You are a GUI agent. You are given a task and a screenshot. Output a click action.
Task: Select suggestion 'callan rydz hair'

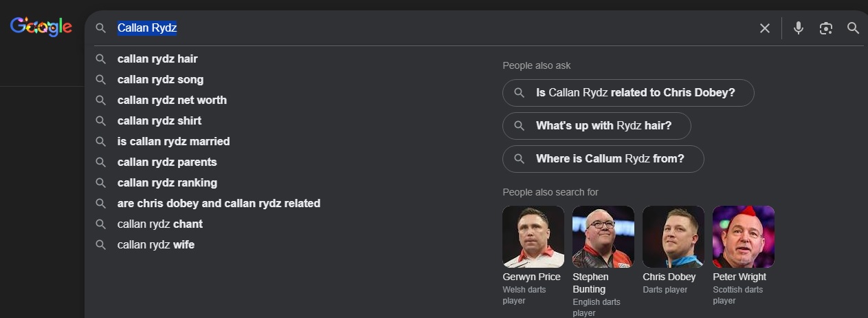point(157,59)
